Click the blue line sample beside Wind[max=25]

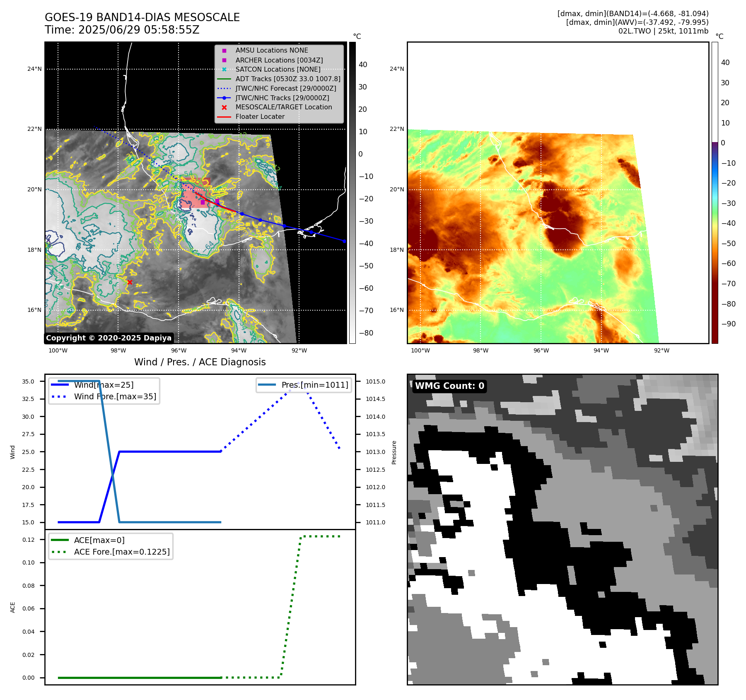[x=60, y=385]
